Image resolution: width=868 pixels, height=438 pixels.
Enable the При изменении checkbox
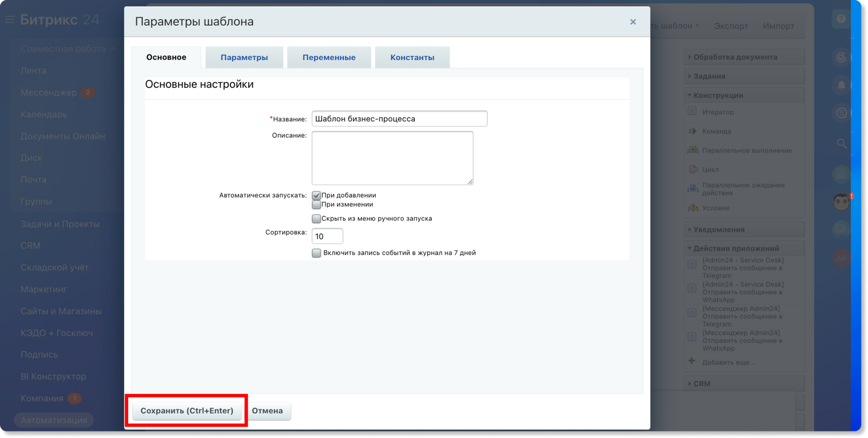coord(316,205)
